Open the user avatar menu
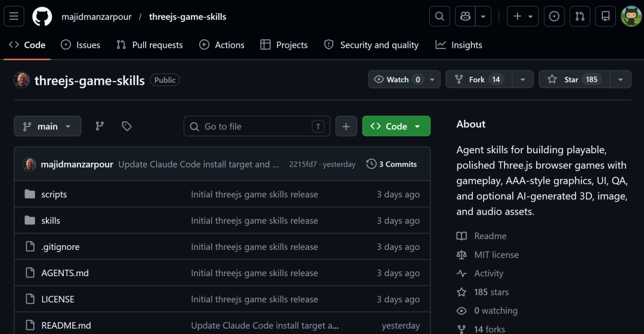Viewport: 644px width, 334px height. coord(631,17)
